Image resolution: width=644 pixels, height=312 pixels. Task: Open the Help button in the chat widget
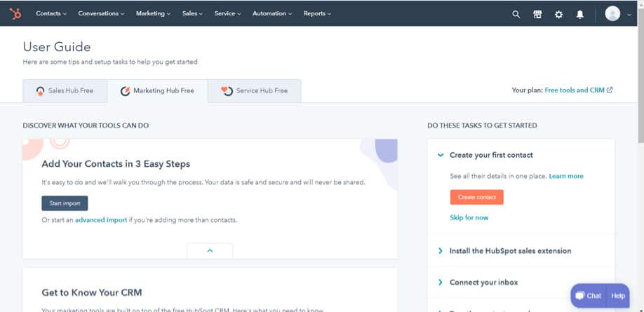[x=618, y=296]
